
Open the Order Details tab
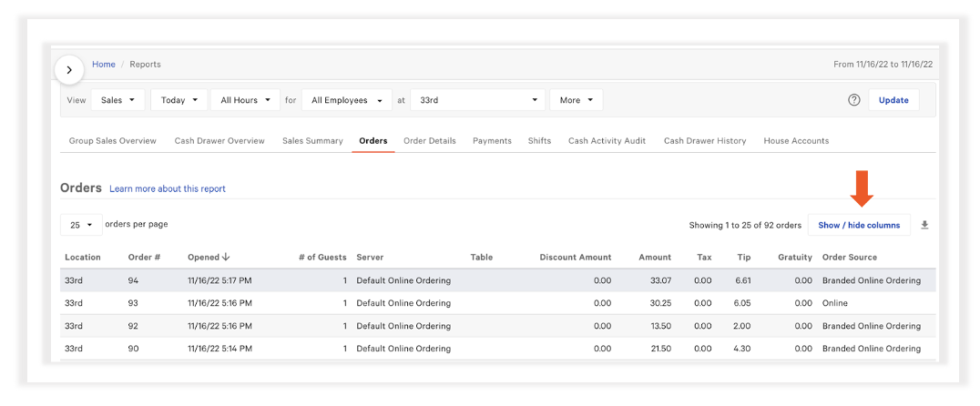429,141
